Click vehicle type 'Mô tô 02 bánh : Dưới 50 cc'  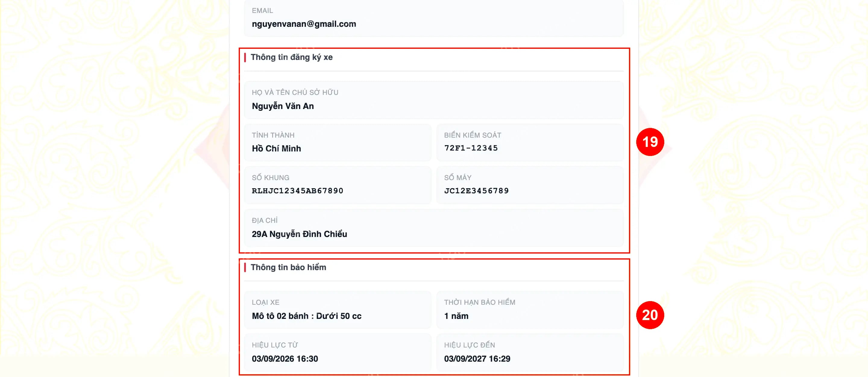(x=306, y=316)
